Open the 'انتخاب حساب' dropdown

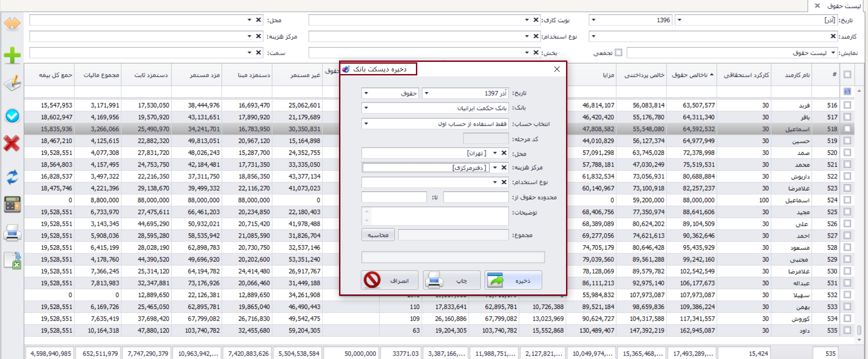[x=366, y=124]
